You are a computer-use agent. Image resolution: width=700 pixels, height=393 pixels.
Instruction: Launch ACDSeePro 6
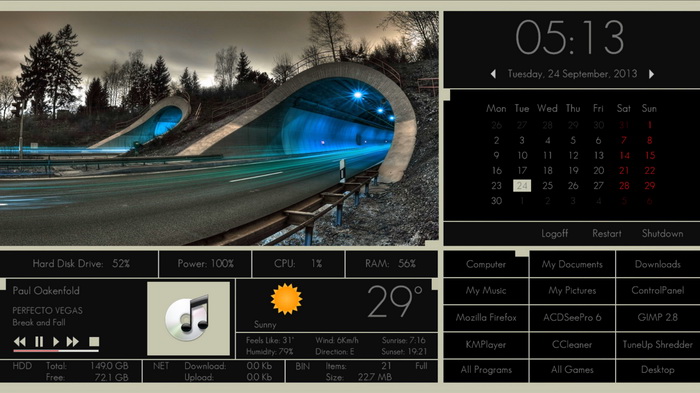[572, 318]
